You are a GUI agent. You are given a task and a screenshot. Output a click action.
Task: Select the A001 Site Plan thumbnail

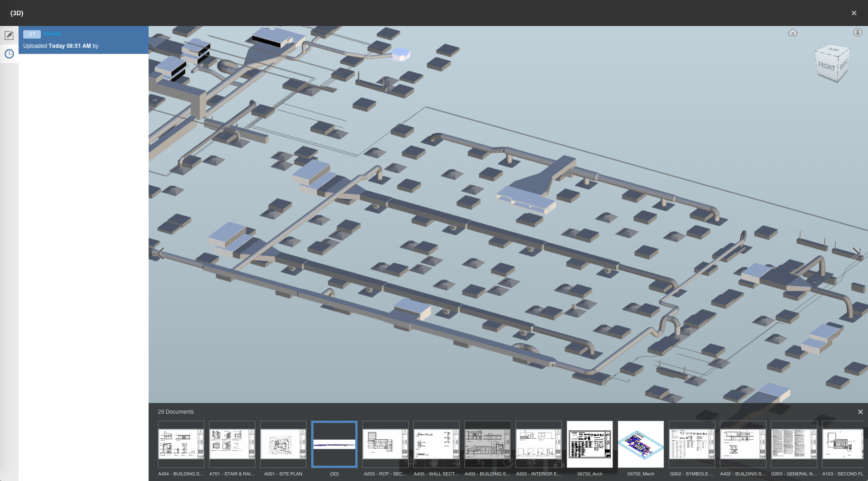(283, 444)
